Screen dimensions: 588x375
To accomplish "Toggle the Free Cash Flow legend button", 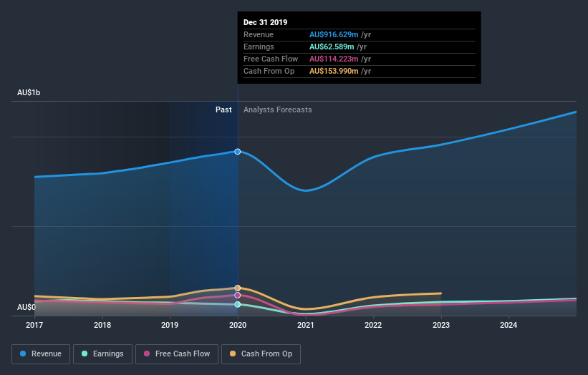I will [x=177, y=354].
